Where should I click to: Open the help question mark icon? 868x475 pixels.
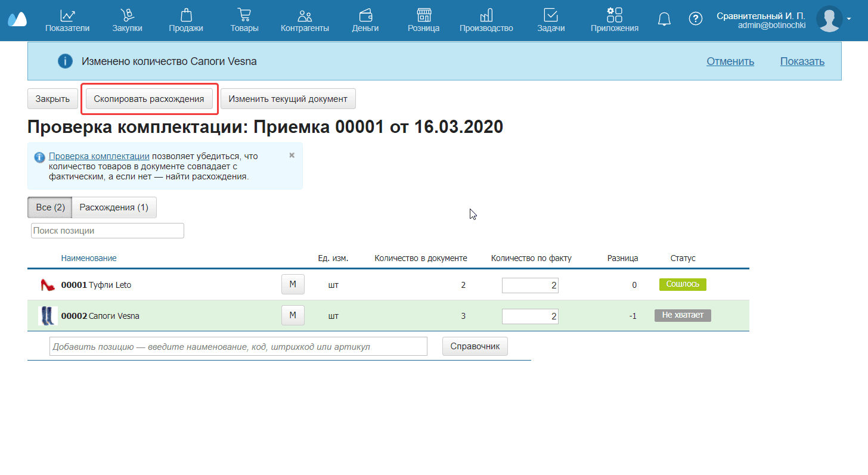click(x=695, y=19)
